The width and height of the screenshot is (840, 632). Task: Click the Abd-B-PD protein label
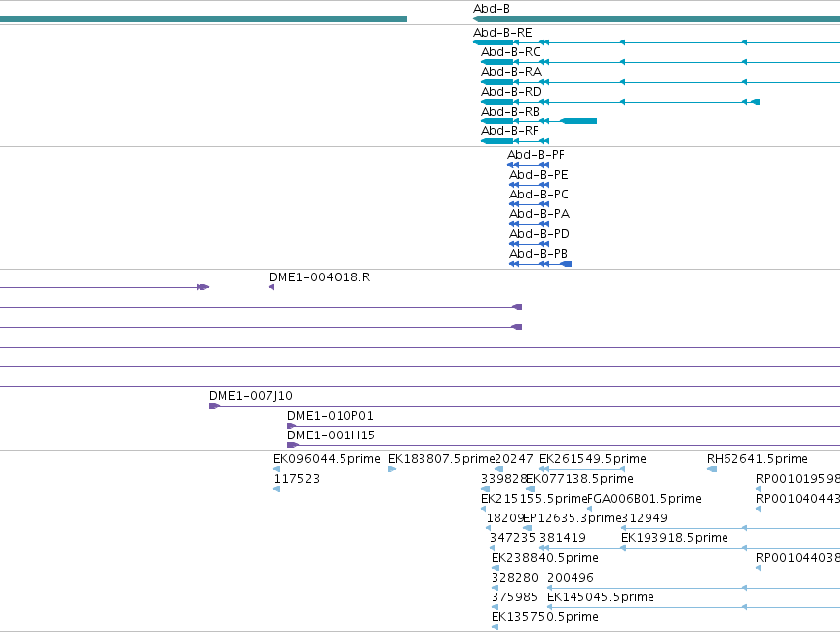pyautogui.click(x=539, y=234)
